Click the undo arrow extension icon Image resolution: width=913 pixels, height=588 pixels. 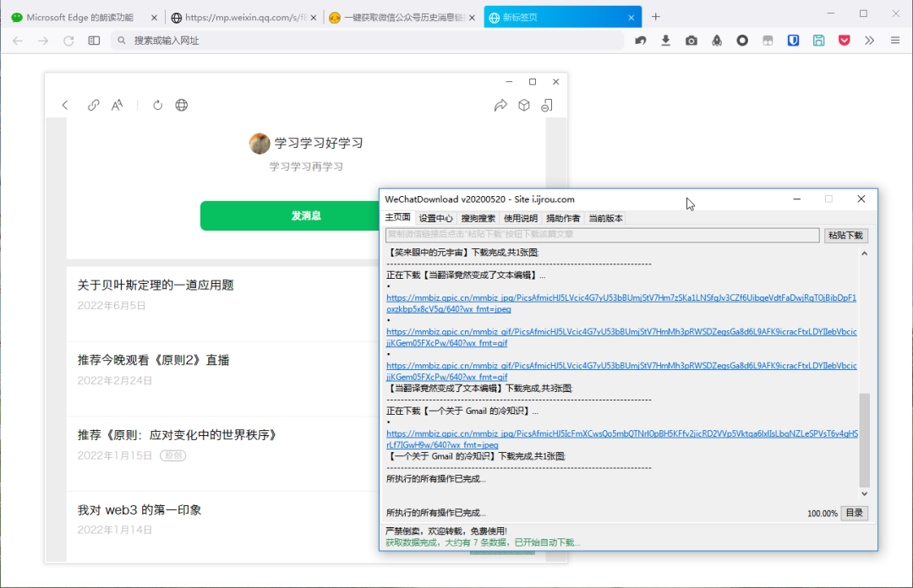pos(641,41)
